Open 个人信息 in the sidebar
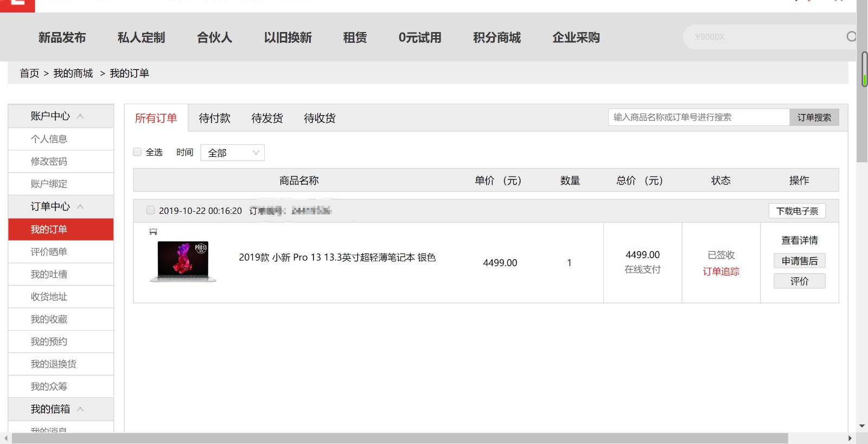868x444 pixels. (x=61, y=139)
